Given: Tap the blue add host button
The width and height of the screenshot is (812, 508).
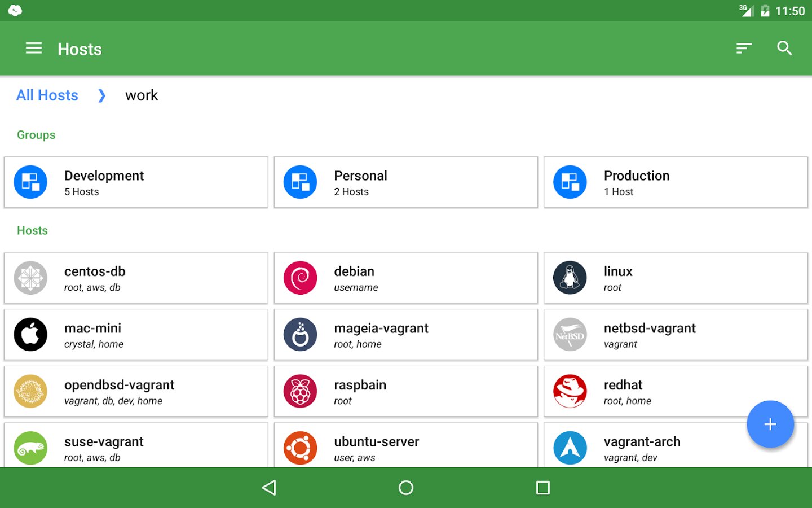Looking at the screenshot, I should pyautogui.click(x=770, y=424).
